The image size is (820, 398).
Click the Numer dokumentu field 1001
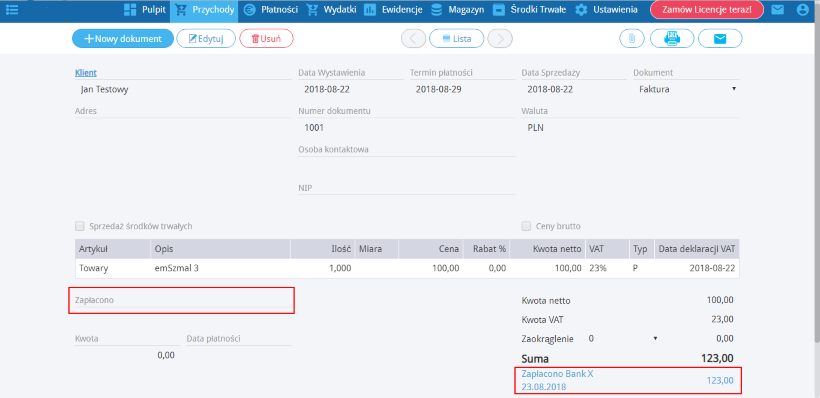(406, 128)
